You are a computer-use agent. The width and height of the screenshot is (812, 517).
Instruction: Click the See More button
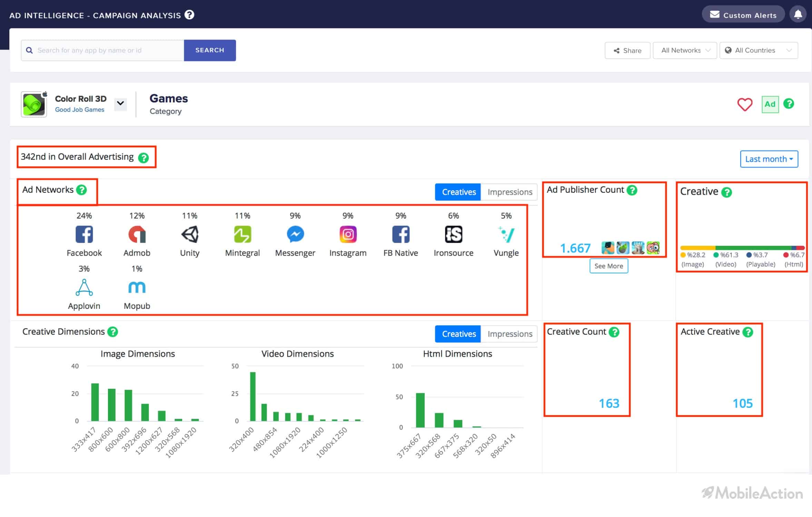[609, 266]
